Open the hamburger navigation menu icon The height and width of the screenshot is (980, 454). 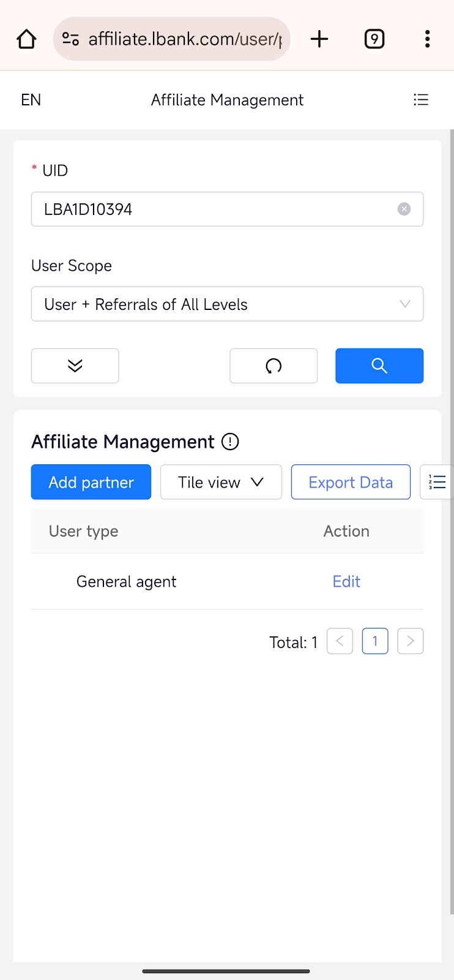coord(421,100)
